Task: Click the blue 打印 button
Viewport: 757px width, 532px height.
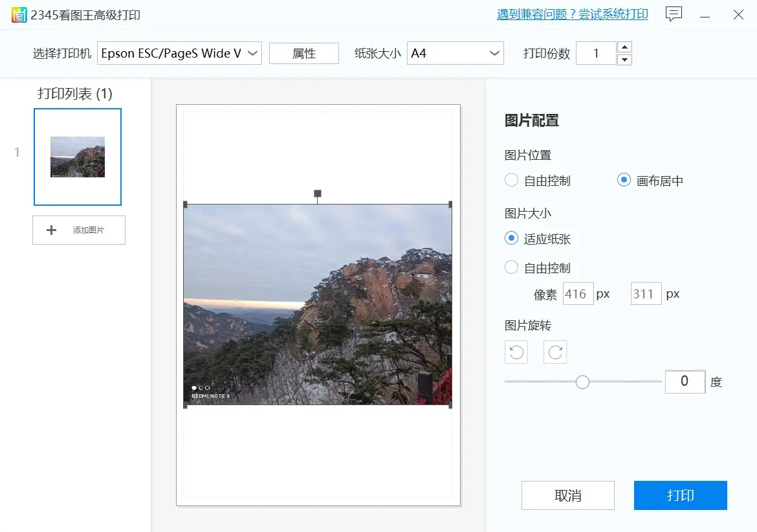Action: pos(680,495)
